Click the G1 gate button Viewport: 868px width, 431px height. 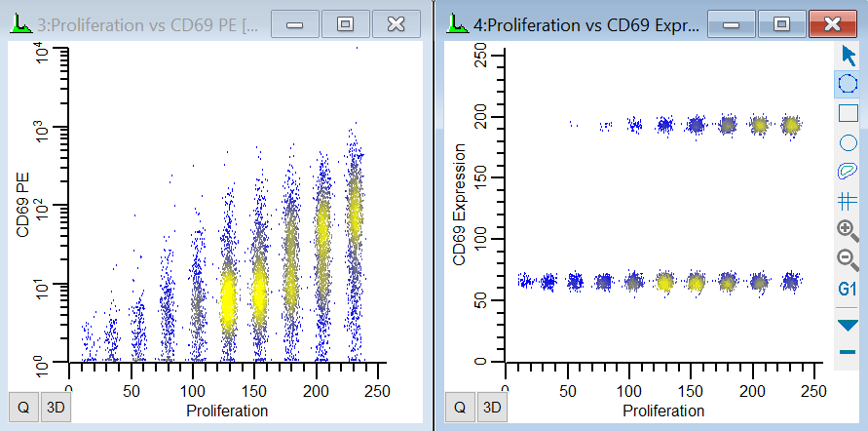coord(848,290)
